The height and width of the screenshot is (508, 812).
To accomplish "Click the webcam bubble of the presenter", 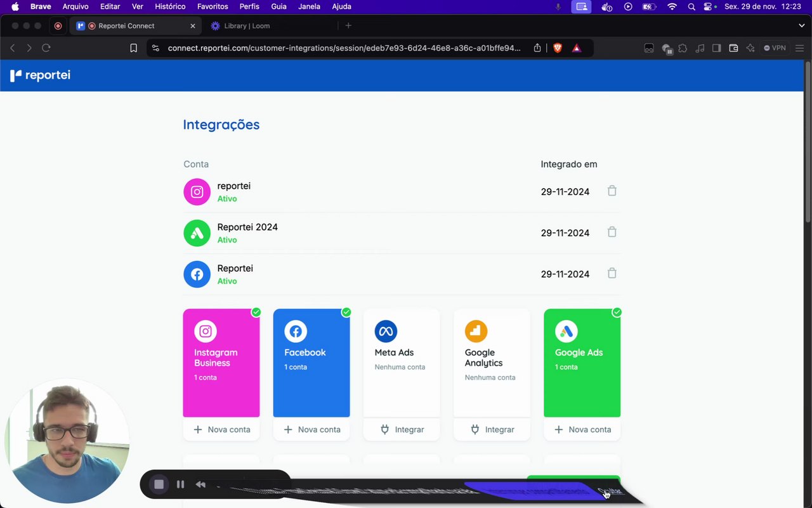I will pyautogui.click(x=67, y=443).
